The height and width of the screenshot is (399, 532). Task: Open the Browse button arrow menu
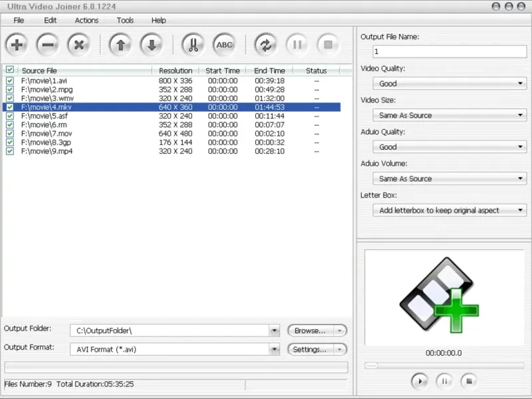340,331
